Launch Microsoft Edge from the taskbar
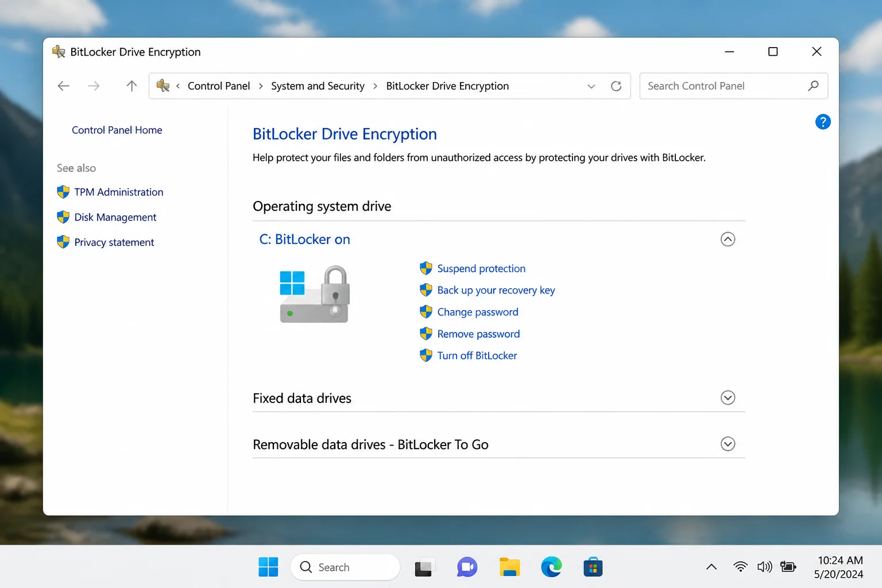Image resolution: width=882 pixels, height=588 pixels. [551, 567]
